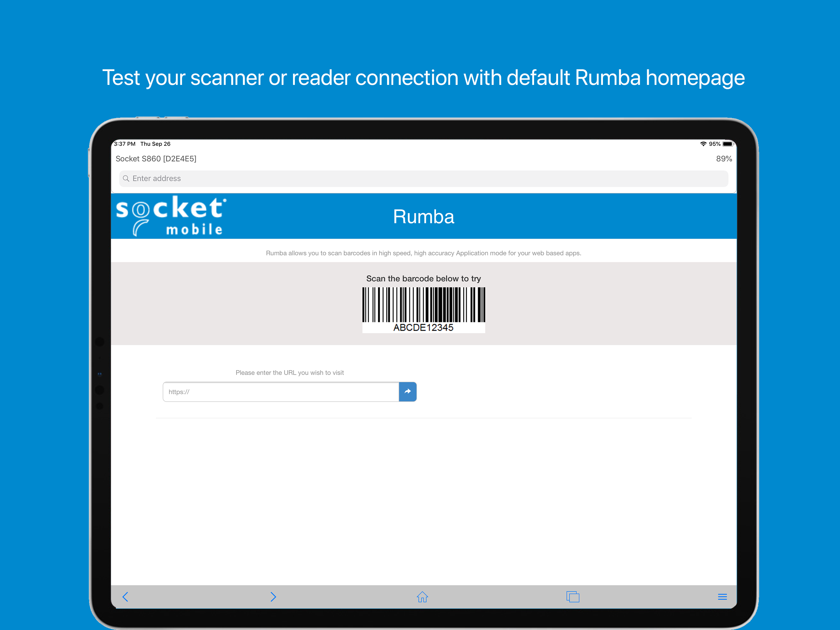840x630 pixels.
Task: Focus the Enter address bar
Action: 423,179
